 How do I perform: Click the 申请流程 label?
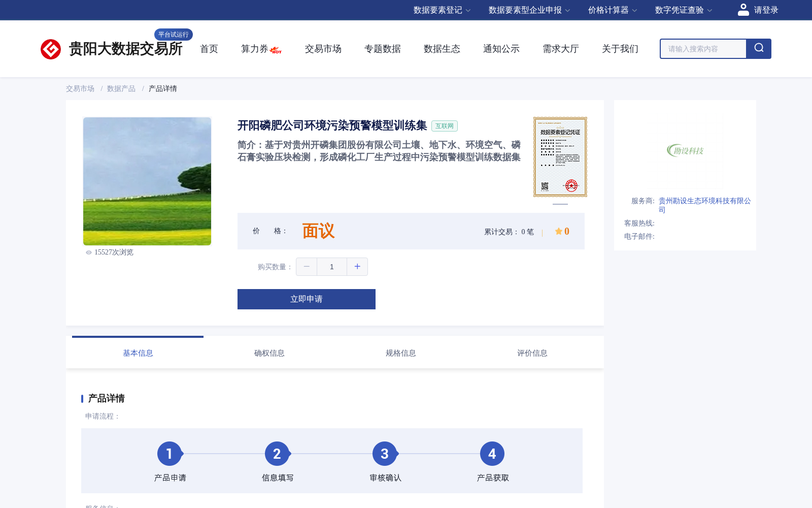(103, 417)
